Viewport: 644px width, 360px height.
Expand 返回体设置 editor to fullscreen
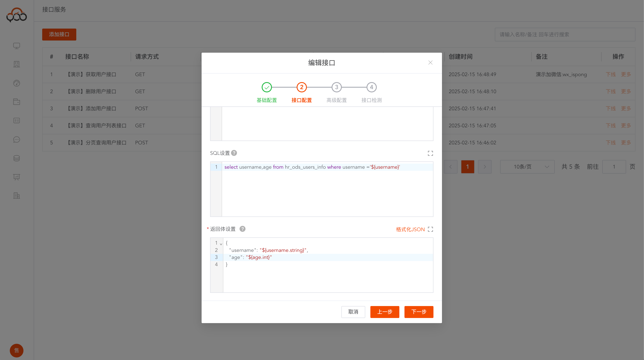click(x=430, y=229)
